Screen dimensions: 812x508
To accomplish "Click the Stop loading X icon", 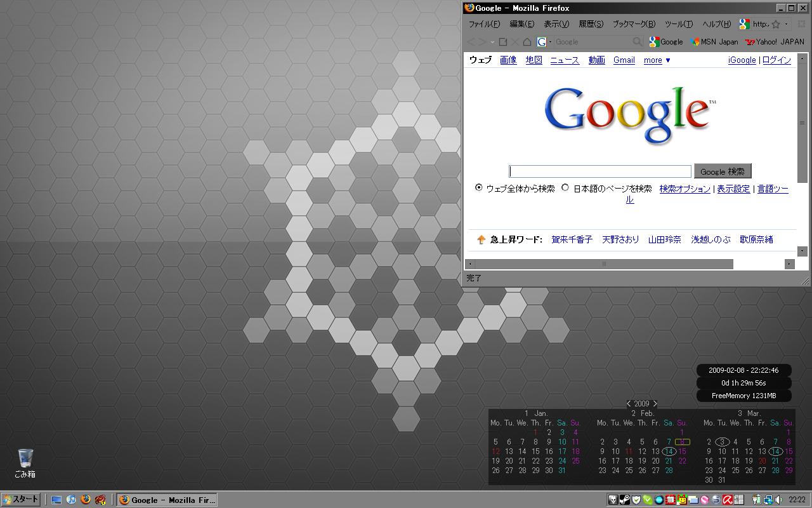I will pyautogui.click(x=515, y=42).
